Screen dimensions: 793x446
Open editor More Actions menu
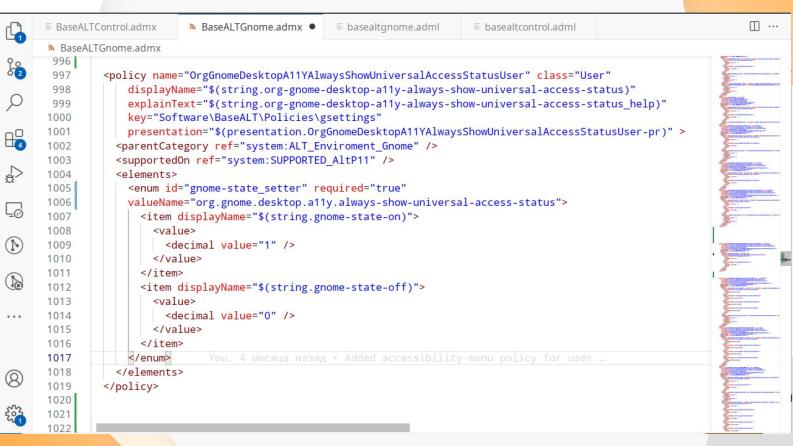click(773, 26)
